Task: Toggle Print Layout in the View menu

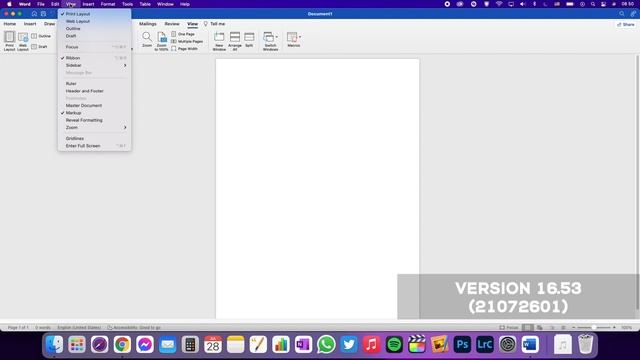Action: [94, 14]
